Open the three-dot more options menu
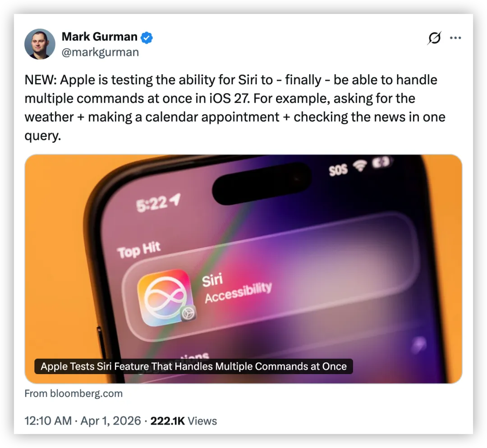Image resolution: width=487 pixels, height=448 pixels. 455,38
